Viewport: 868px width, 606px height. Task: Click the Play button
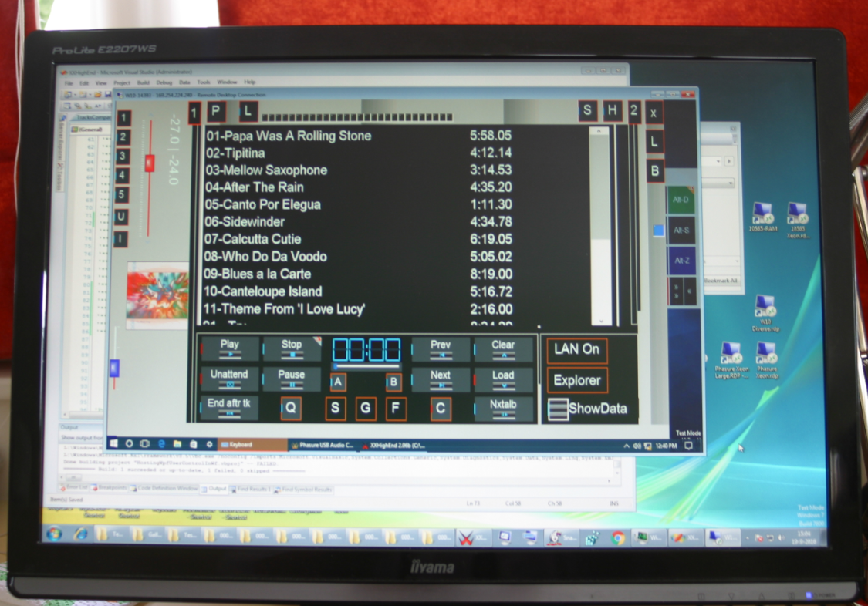click(230, 348)
